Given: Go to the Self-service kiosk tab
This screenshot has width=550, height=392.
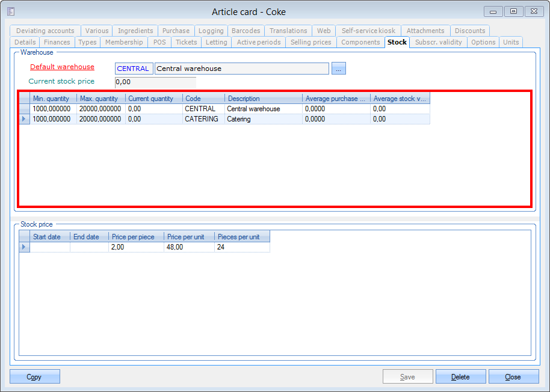Looking at the screenshot, I should tap(368, 31).
